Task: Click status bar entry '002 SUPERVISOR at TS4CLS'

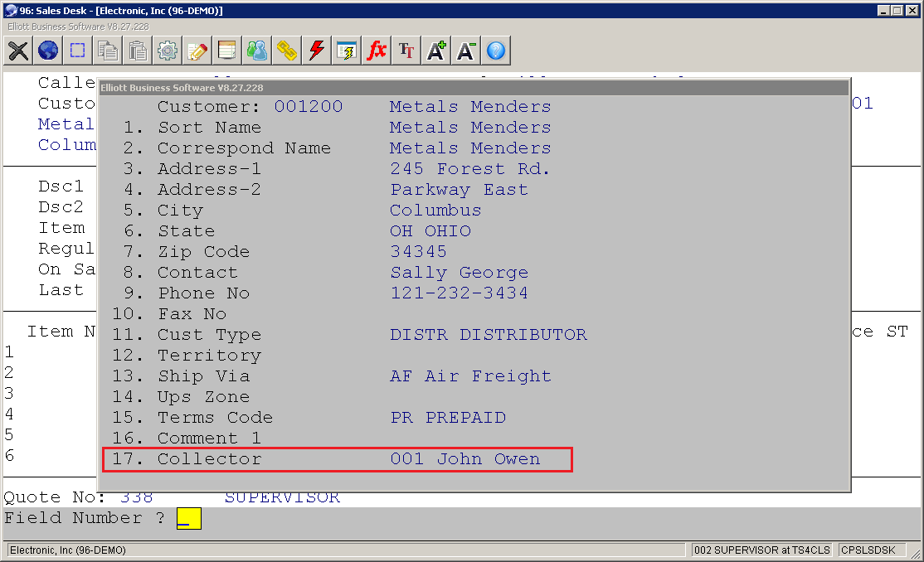Action: pos(761,550)
